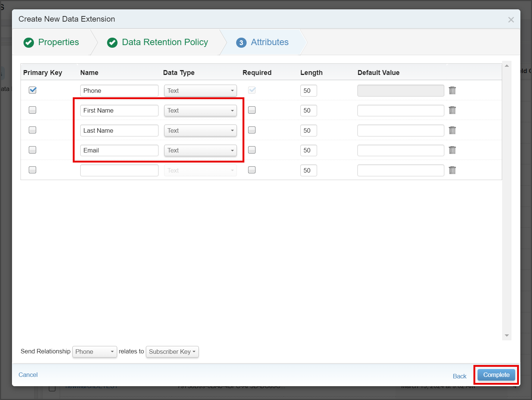The width and height of the screenshot is (532, 400).
Task: Click the Data Retention Policy checkmark icon
Action: tap(112, 42)
